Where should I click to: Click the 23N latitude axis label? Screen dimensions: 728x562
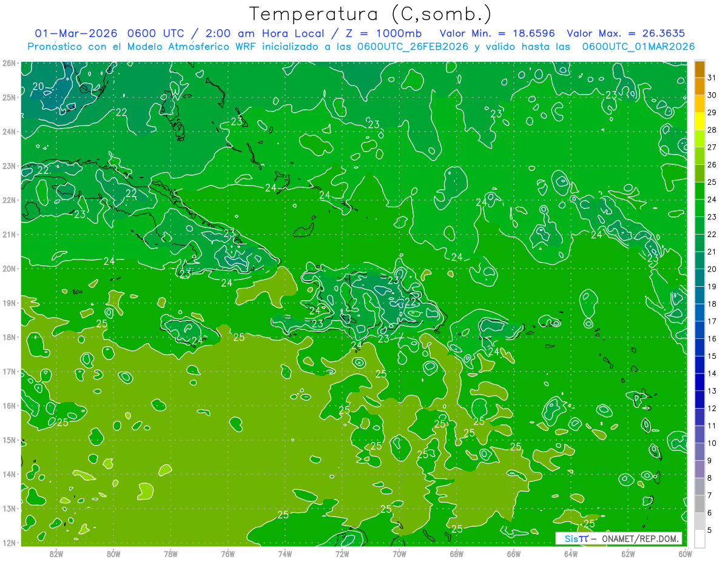[8, 166]
